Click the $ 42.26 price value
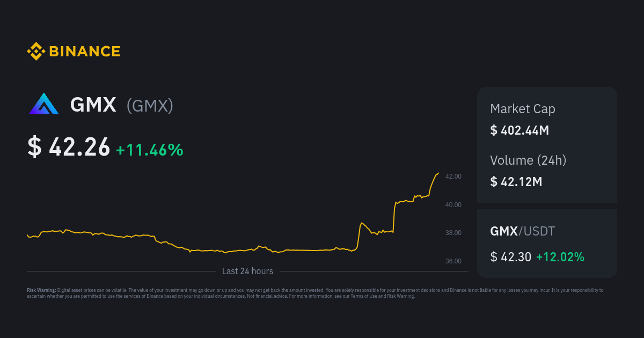 click(x=69, y=147)
